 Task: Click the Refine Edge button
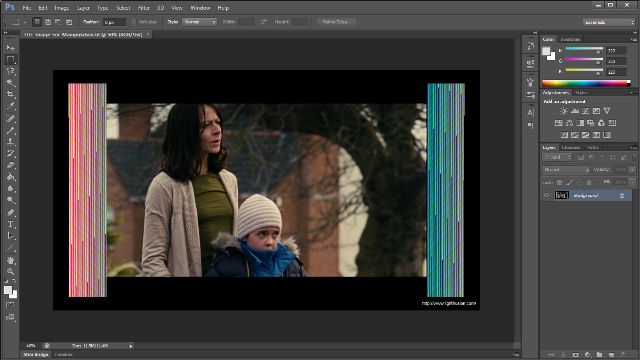point(336,22)
